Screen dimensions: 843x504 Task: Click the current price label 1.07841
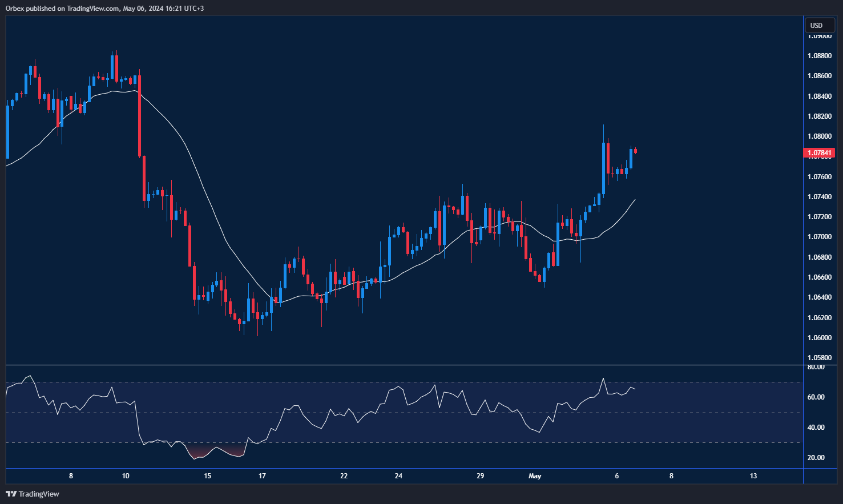[x=818, y=153]
